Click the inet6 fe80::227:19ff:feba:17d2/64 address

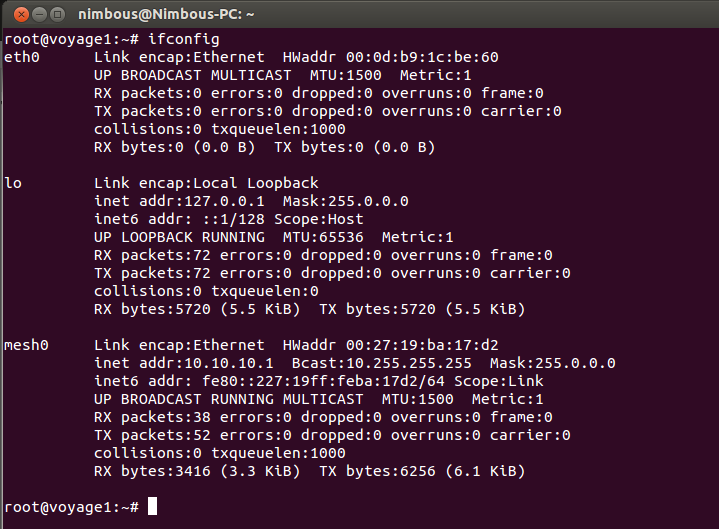323,381
